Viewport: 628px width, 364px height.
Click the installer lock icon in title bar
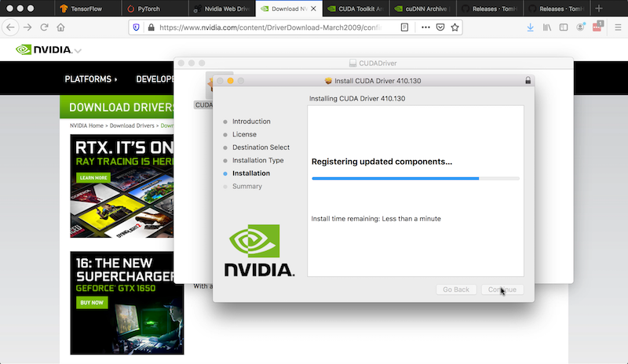pos(528,81)
